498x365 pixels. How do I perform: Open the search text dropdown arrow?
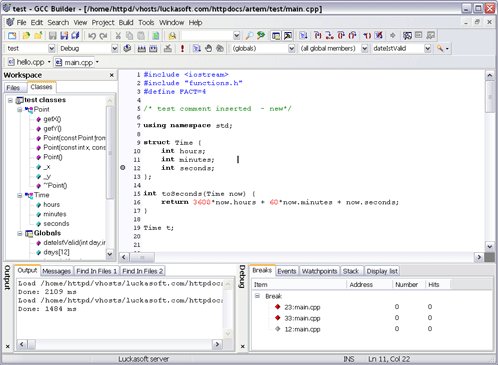point(236,35)
